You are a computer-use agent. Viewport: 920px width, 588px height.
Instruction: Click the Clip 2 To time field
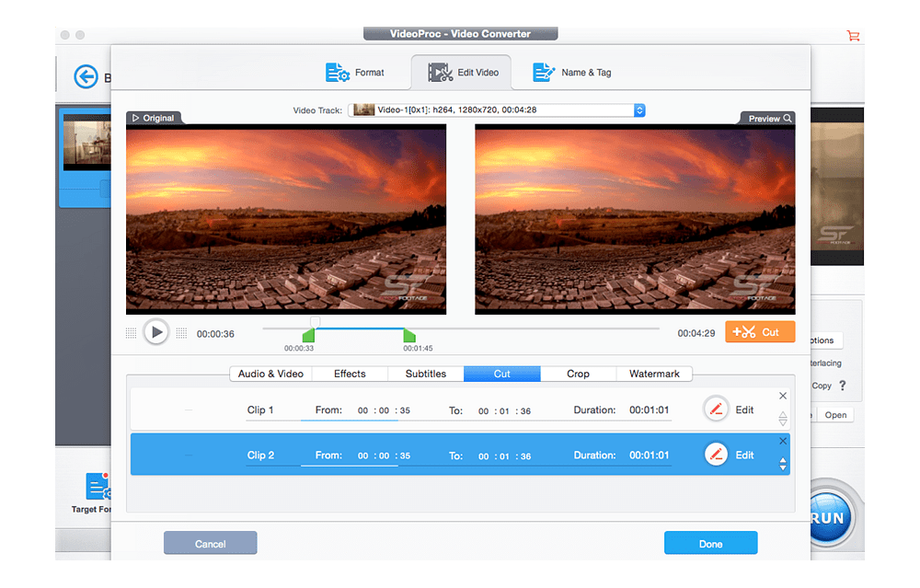coord(504,456)
